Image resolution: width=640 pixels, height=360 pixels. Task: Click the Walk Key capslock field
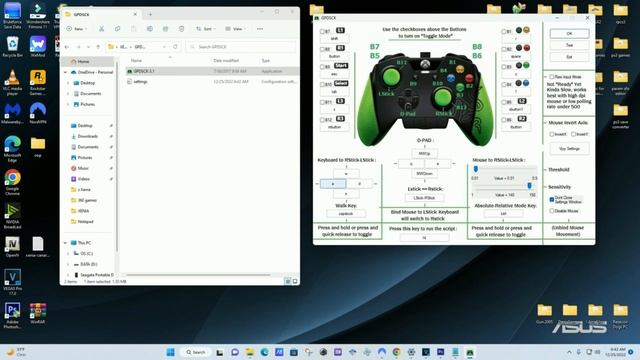click(x=346, y=213)
